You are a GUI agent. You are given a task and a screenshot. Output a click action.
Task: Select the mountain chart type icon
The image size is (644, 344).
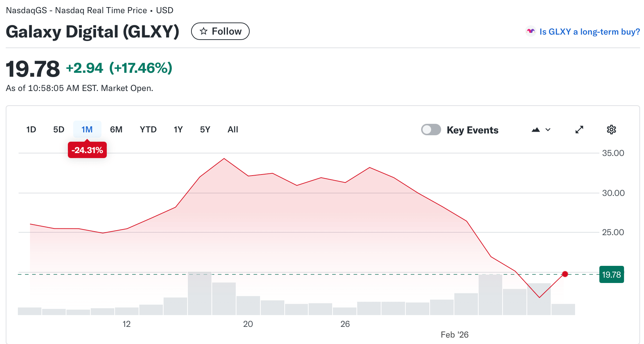tap(536, 130)
